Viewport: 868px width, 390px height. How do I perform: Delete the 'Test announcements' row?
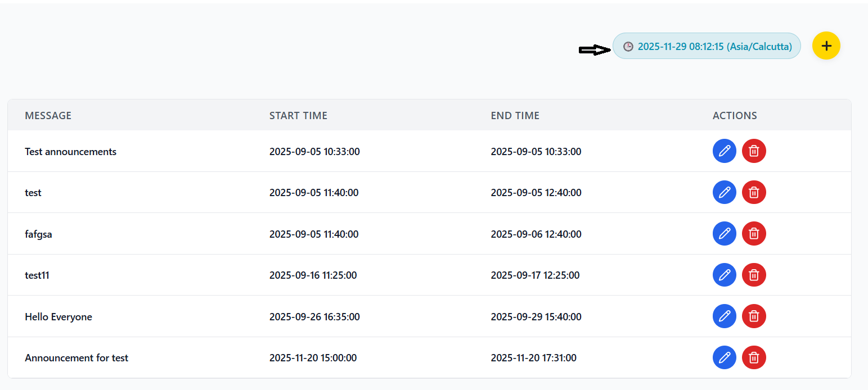coord(754,151)
